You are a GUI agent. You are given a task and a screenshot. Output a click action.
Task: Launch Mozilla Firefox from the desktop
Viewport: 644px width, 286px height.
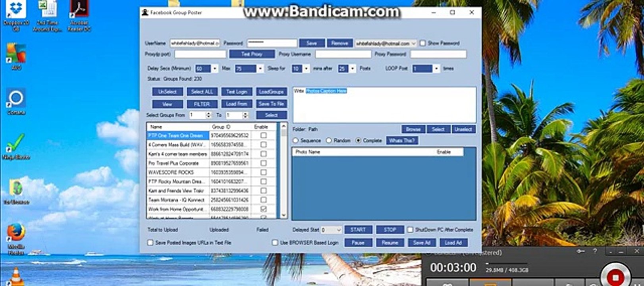[16, 238]
